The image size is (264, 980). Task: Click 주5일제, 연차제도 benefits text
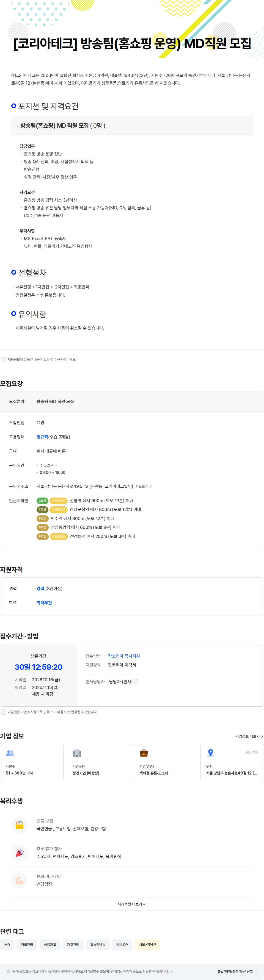[x=79, y=856]
